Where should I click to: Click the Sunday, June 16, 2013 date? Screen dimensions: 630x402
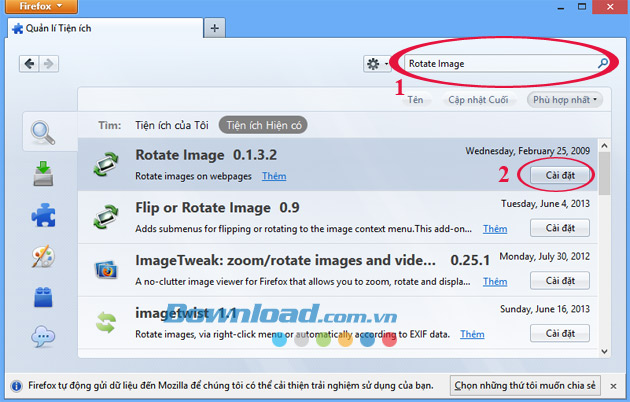click(545, 309)
